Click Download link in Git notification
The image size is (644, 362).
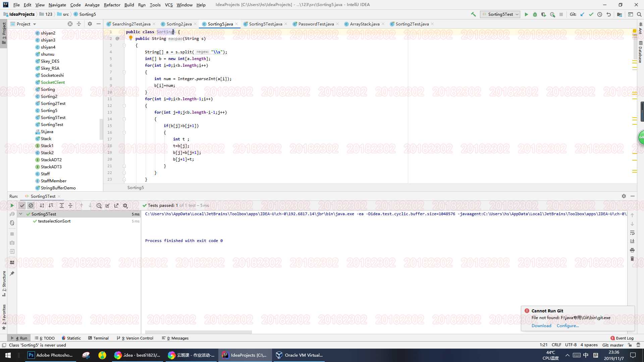tap(541, 325)
